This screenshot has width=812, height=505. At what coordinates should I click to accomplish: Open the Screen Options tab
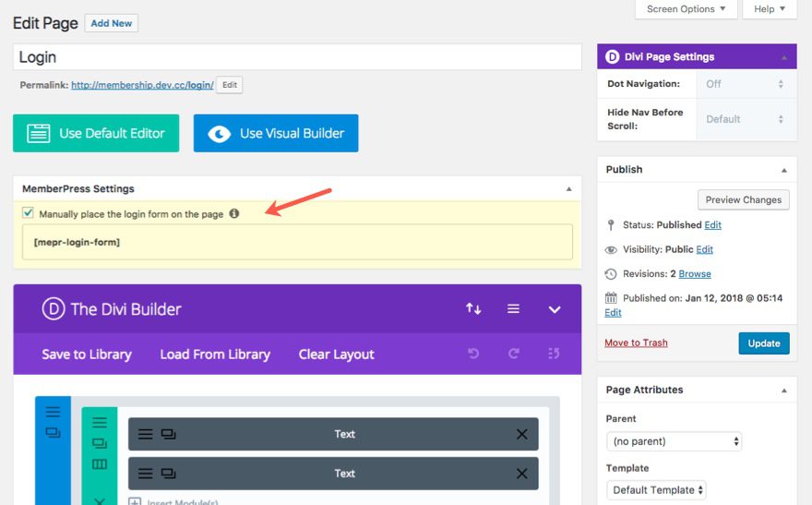(x=686, y=9)
